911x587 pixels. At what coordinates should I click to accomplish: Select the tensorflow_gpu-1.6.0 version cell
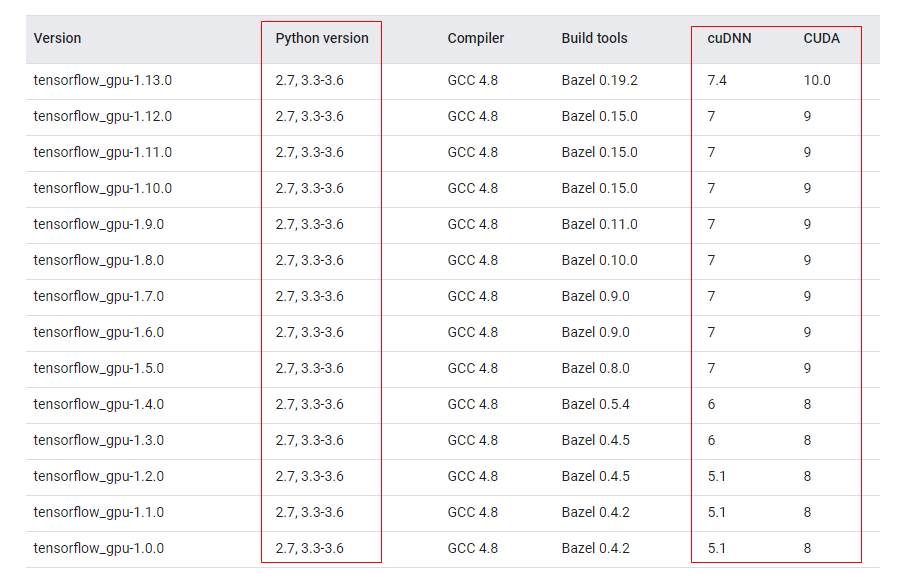(99, 332)
